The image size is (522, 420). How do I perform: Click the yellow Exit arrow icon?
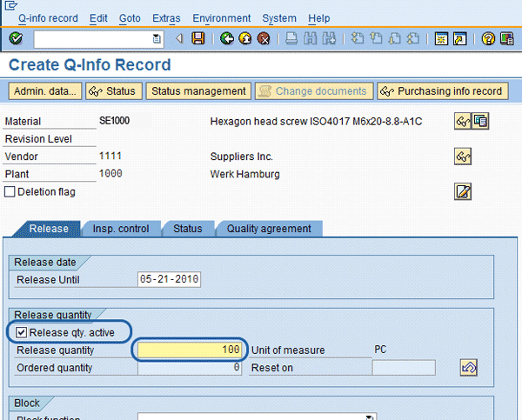point(245,38)
